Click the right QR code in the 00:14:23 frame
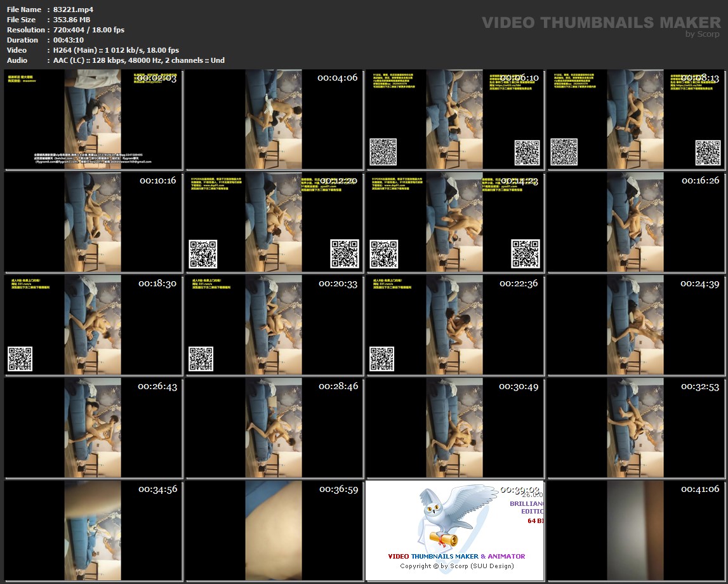 click(526, 254)
